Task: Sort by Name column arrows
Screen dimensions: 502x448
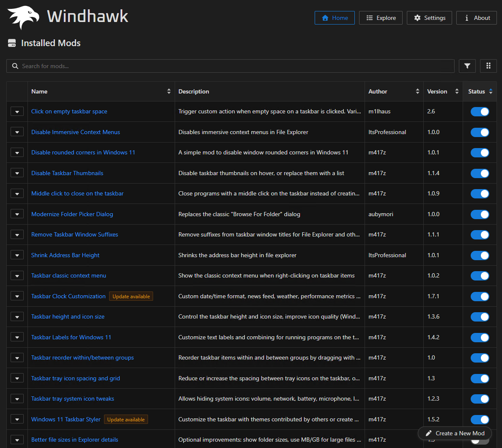Action: [169, 91]
